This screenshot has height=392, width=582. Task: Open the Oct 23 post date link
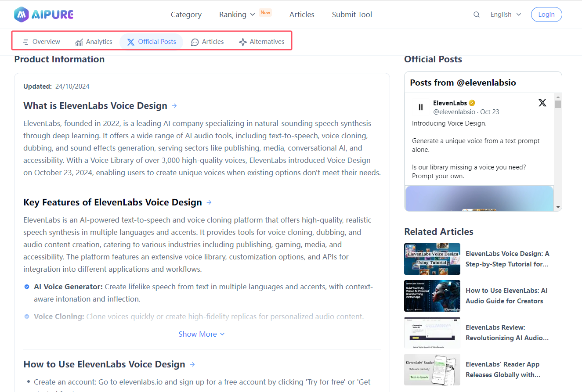pyautogui.click(x=490, y=112)
